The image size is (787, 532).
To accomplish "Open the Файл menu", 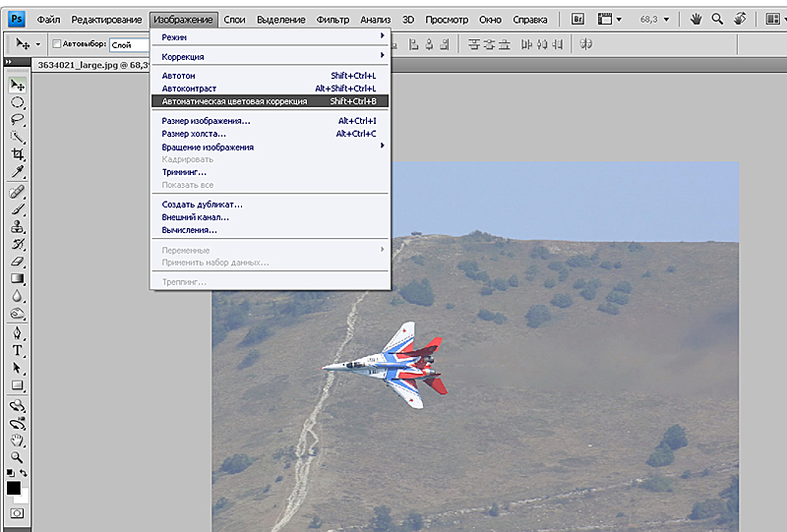I will pos(48,20).
